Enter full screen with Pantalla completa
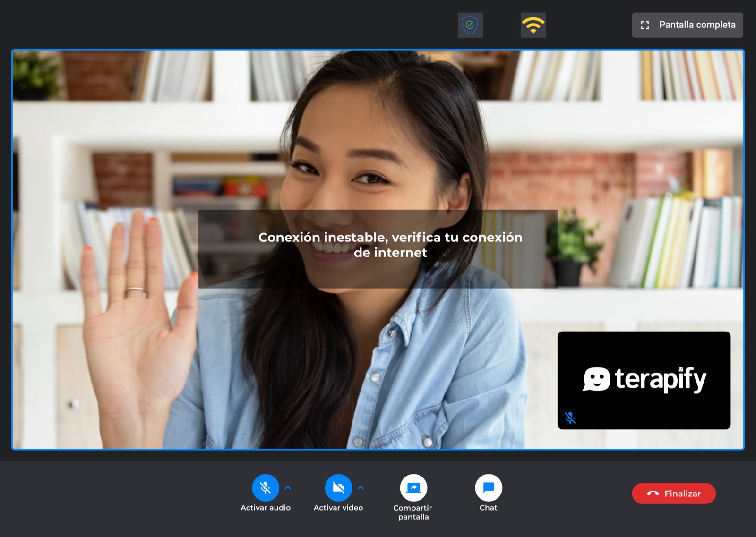The width and height of the screenshot is (756, 537). click(x=687, y=25)
